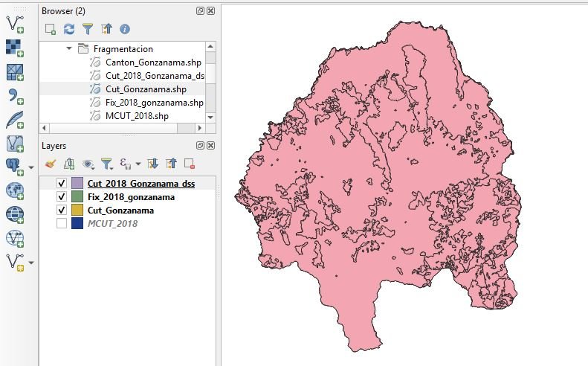
Task: Enable the MCUT_2018 layer checkbox
Action: (x=62, y=224)
